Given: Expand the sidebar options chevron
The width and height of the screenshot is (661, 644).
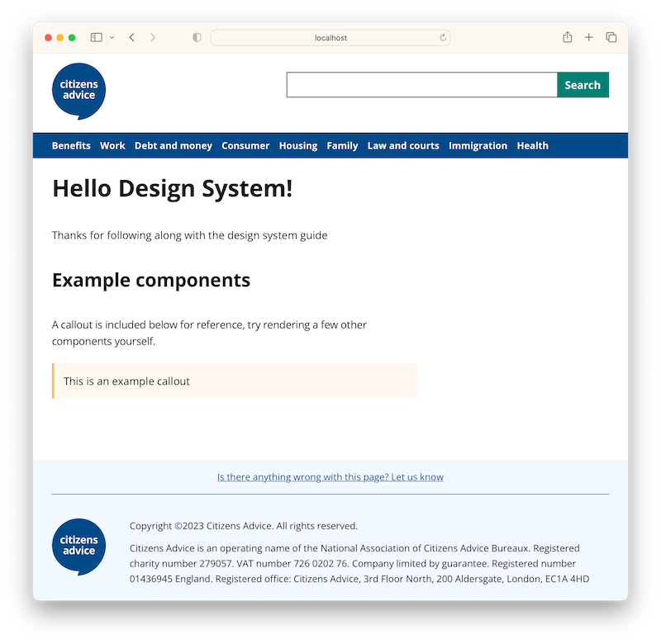Looking at the screenshot, I should click(112, 38).
